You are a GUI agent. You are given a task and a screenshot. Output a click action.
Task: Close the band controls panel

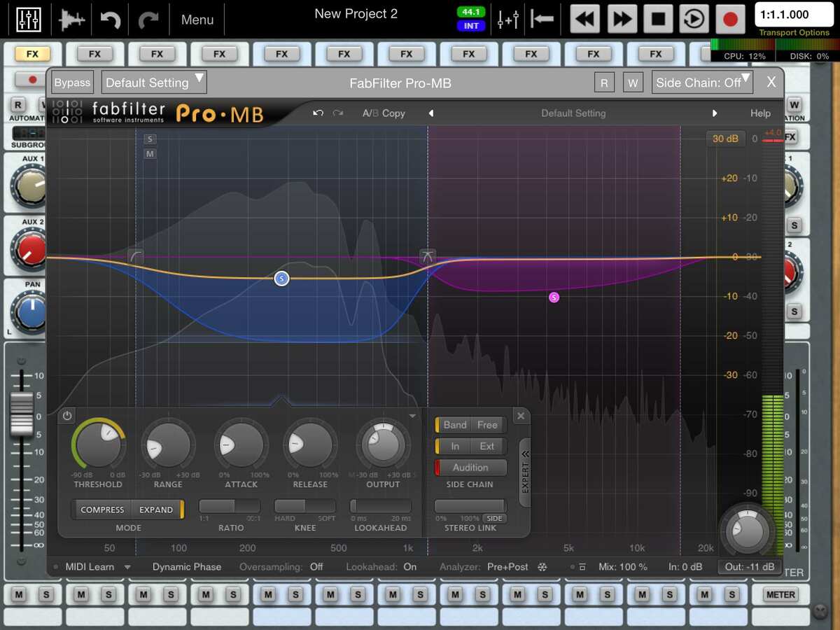coord(521,416)
